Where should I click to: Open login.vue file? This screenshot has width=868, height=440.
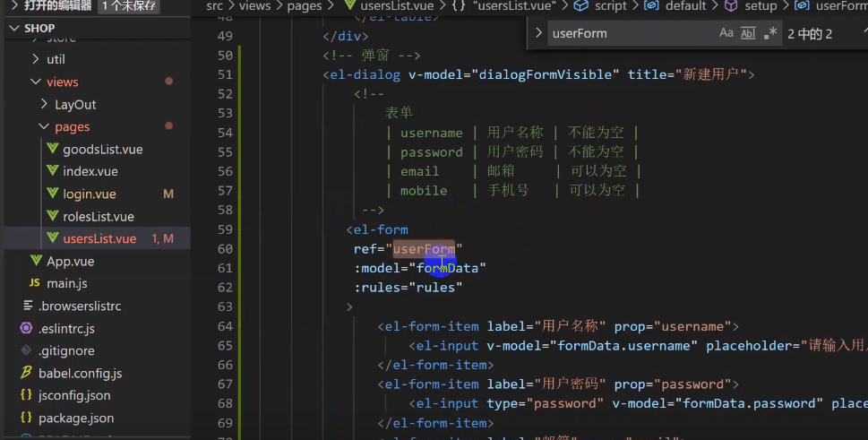tap(89, 194)
